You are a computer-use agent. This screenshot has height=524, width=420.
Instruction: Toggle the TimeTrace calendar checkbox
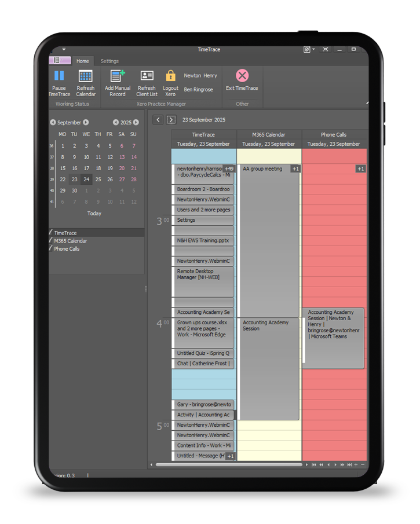[x=52, y=233]
